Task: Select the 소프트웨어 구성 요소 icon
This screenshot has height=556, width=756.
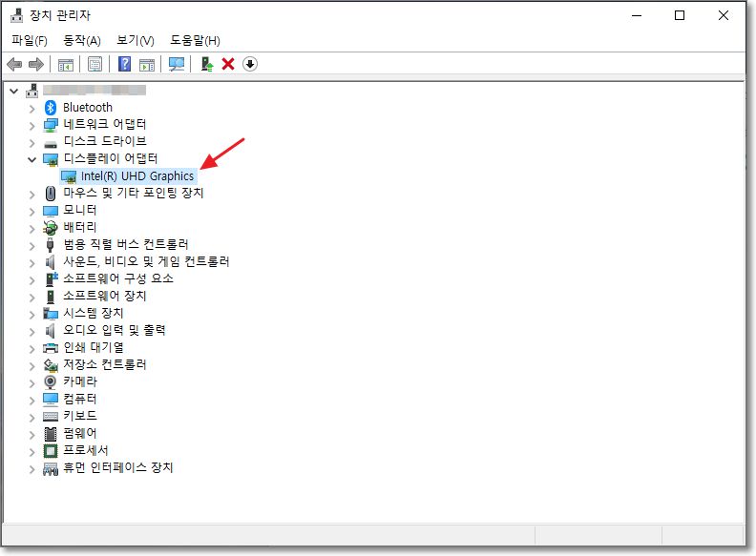Action: tap(52, 279)
